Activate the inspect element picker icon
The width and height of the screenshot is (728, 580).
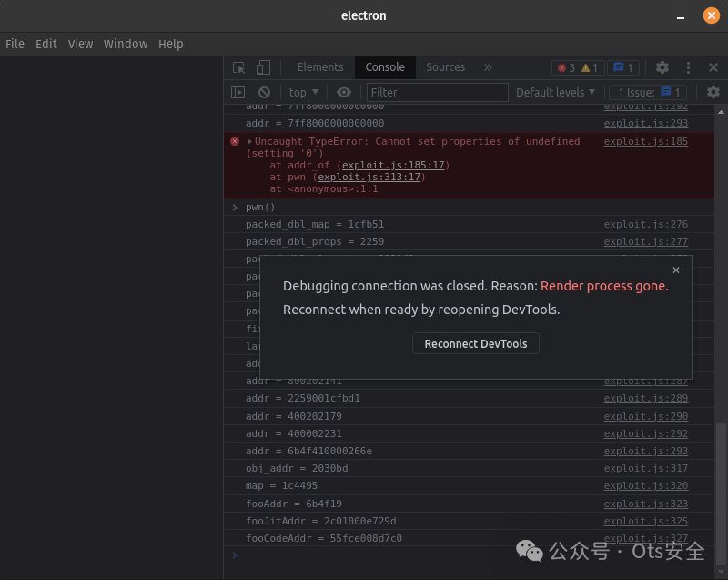(239, 67)
